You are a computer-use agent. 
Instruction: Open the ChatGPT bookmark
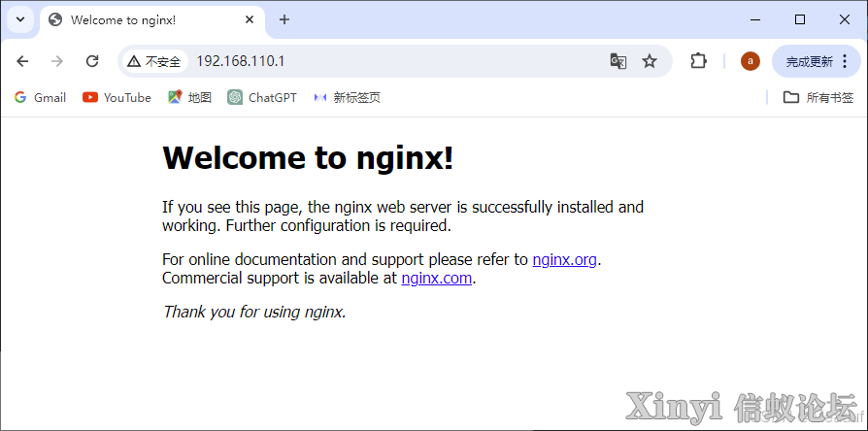coord(262,98)
